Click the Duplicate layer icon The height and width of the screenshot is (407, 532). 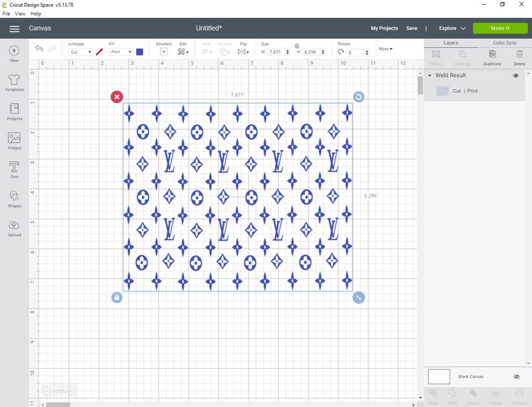click(492, 54)
